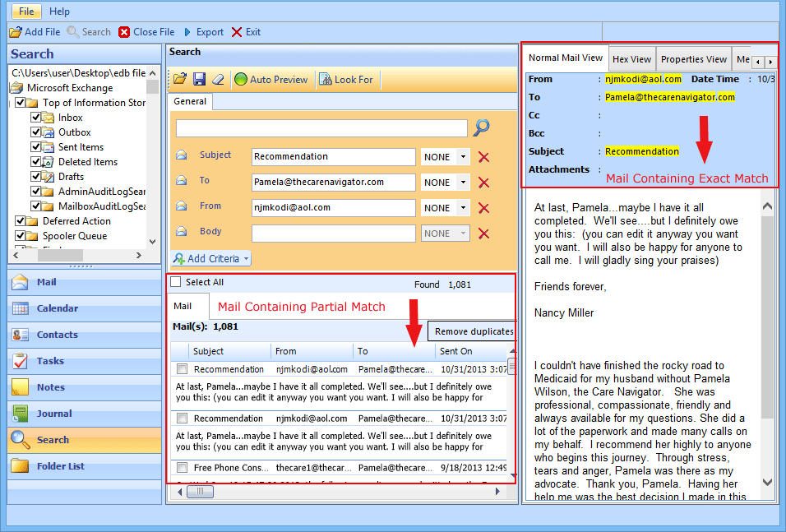
Task: Open Contacts in the navigation pane
Action: pos(57,335)
